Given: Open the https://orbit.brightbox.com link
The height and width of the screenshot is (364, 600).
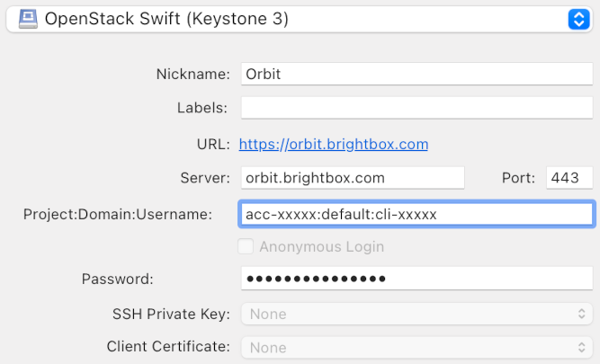Looking at the screenshot, I should (334, 144).
